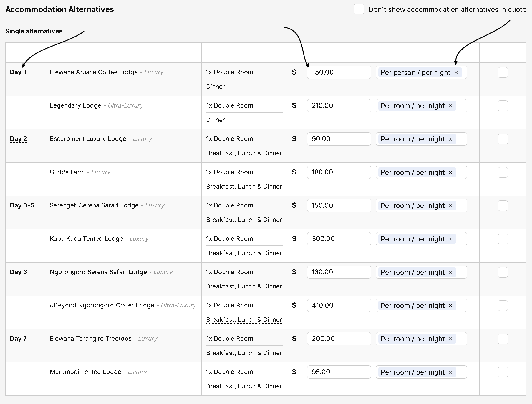Focus the 410.00 price field
Viewport: 532px width, 404px height.
point(339,306)
